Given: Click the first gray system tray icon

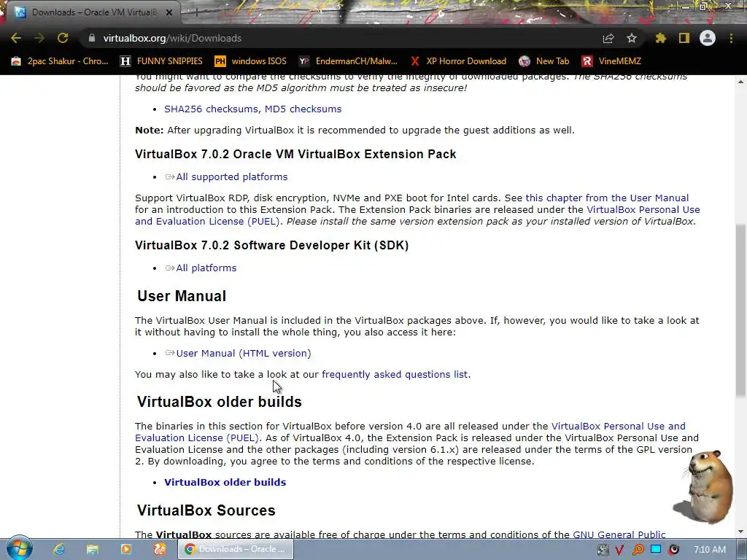Looking at the screenshot, I should pyautogui.click(x=603, y=550).
